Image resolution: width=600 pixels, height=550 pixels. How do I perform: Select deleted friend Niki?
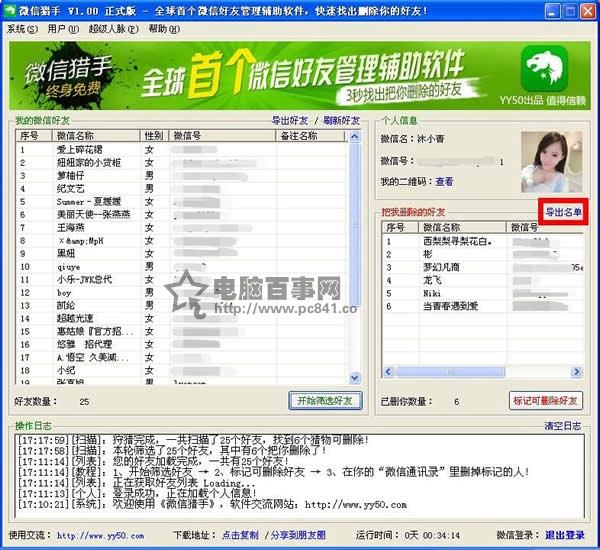point(483,294)
